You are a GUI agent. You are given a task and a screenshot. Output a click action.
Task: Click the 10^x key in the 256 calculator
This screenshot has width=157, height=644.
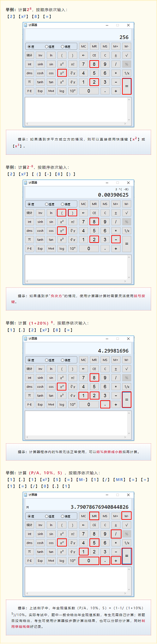coord(73,91)
